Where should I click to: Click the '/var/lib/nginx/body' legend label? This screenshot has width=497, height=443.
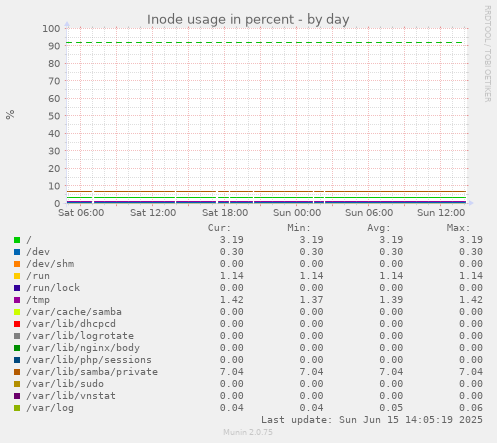(x=83, y=348)
